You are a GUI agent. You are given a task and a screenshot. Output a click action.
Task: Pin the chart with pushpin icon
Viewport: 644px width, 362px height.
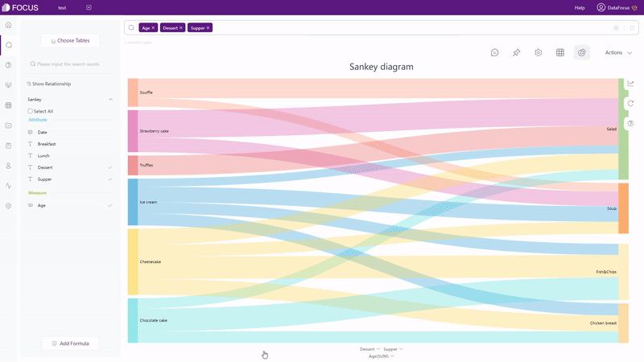[x=516, y=52]
